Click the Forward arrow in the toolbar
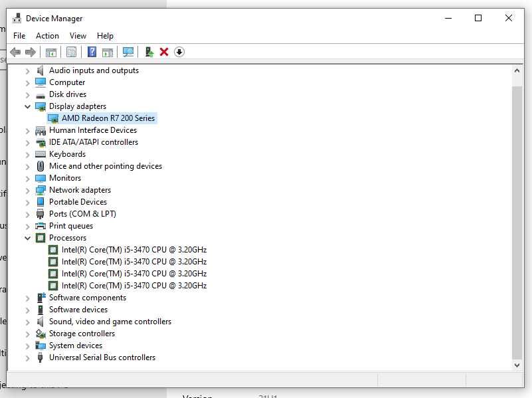532x398 pixels. click(x=31, y=52)
